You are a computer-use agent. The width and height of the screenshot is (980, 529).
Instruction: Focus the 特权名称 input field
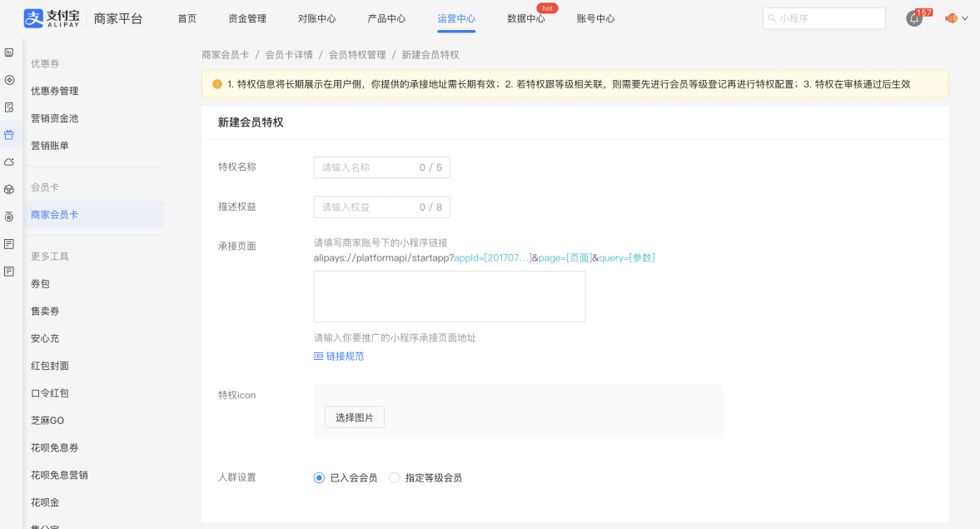point(382,167)
